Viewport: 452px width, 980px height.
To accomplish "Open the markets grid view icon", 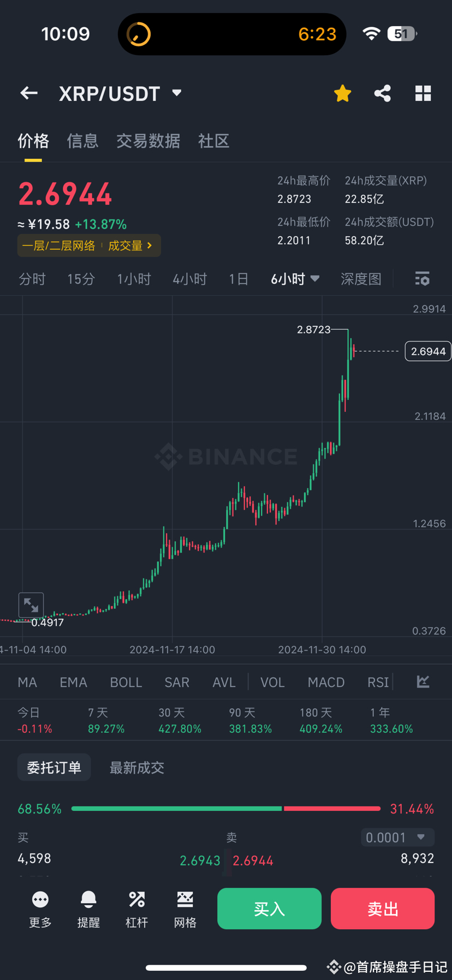I will click(x=423, y=93).
